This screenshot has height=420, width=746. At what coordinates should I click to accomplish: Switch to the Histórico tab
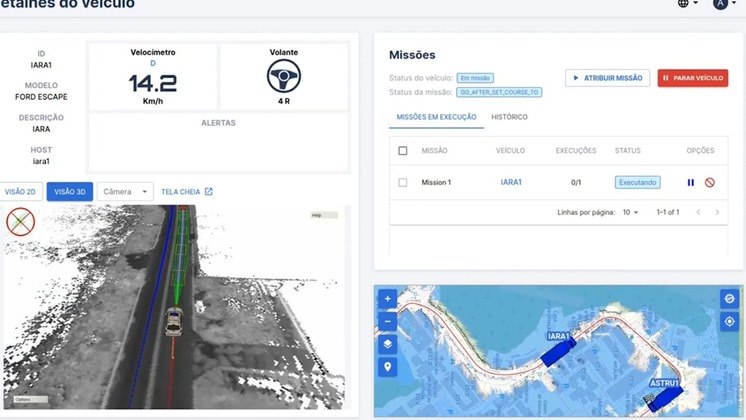click(x=509, y=117)
